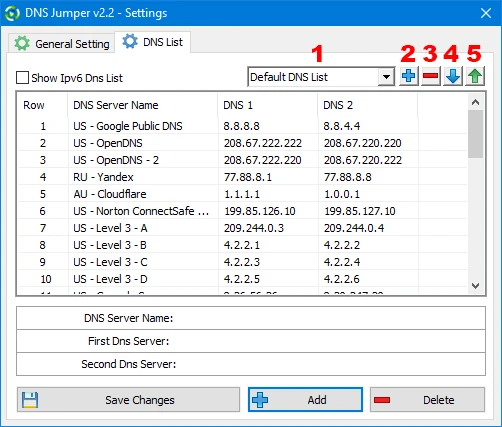Click the blue plus add-group icon
Viewport: 502px width, 427px height.
409,76
